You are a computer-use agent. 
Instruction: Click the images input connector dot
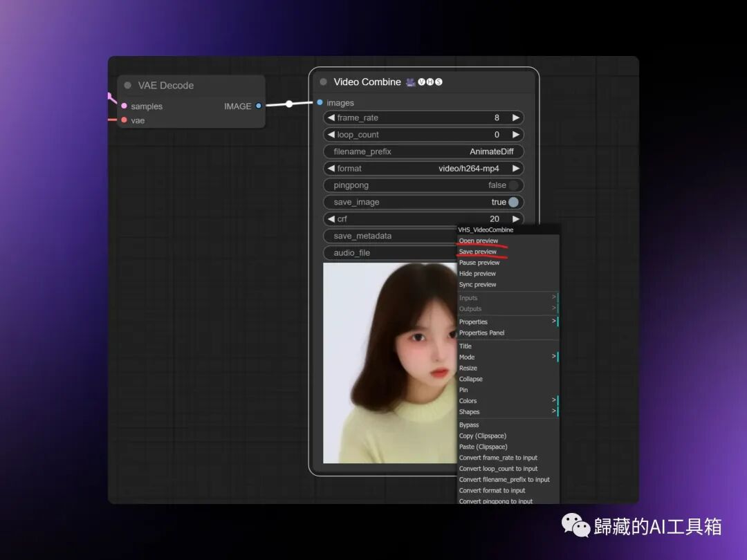click(x=320, y=102)
